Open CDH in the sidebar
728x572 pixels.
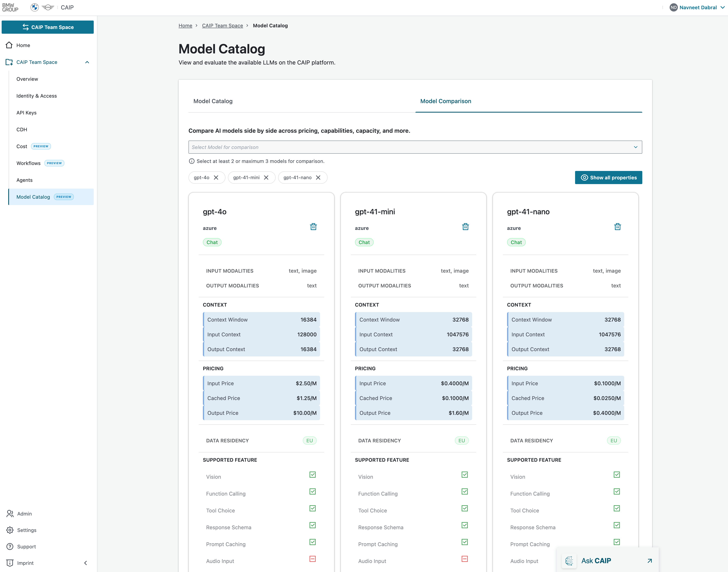coord(22,130)
